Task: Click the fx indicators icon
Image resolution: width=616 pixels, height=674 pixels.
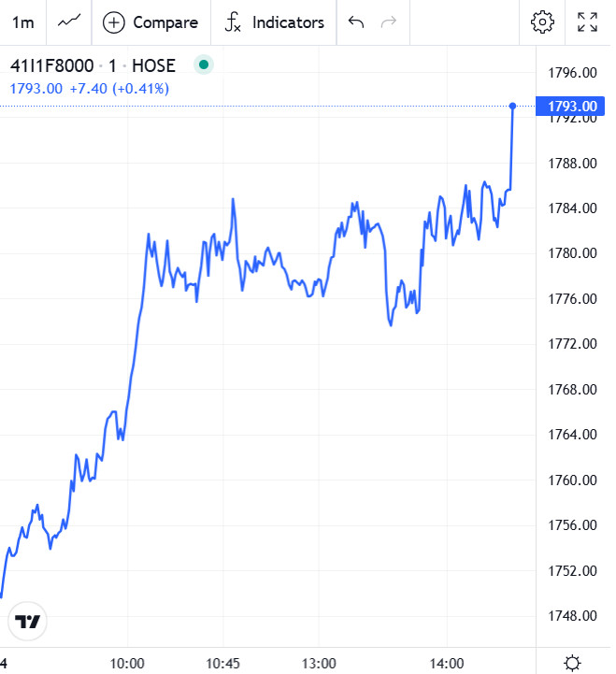Action: pos(233,22)
